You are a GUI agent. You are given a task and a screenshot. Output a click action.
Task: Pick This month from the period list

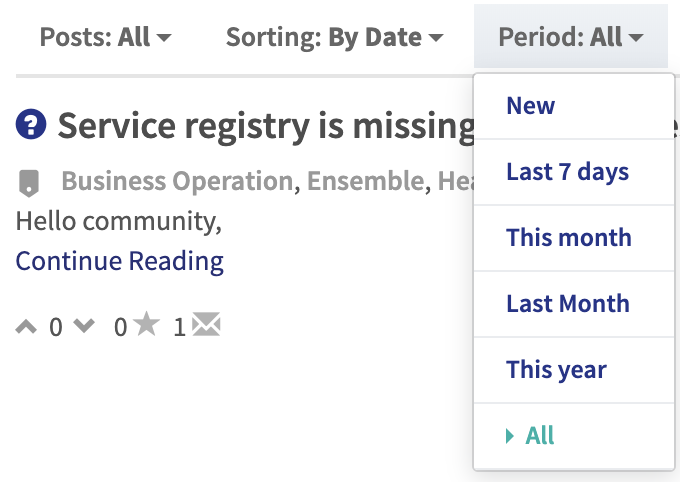[574, 238]
